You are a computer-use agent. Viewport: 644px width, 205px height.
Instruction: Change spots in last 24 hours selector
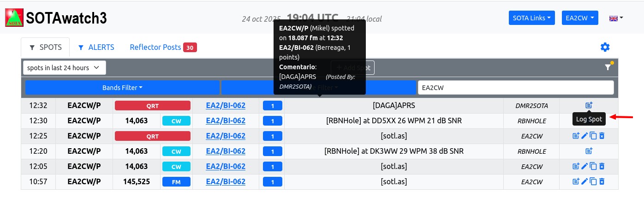click(x=64, y=68)
